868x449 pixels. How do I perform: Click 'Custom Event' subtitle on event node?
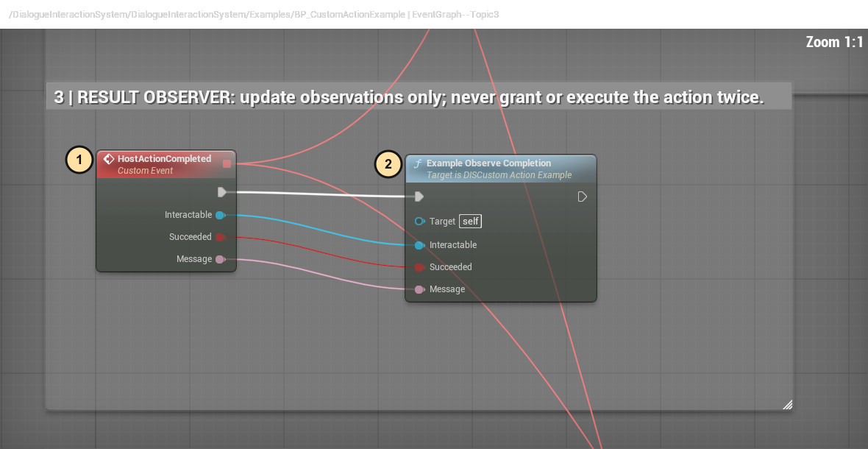coord(145,171)
